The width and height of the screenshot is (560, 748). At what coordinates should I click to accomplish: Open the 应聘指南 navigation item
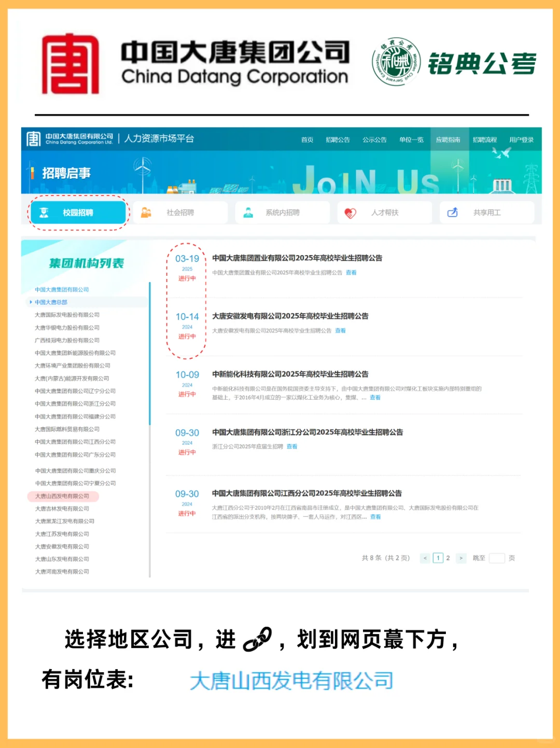pos(449,140)
